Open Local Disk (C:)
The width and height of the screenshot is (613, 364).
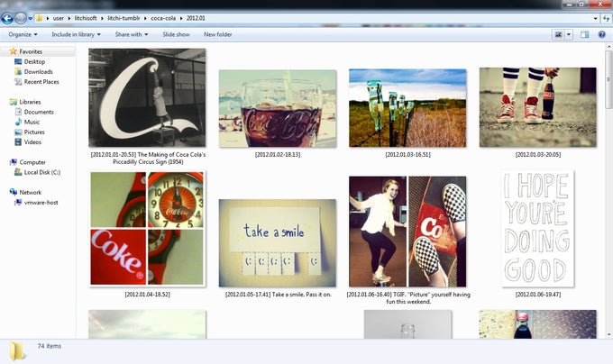coord(42,173)
